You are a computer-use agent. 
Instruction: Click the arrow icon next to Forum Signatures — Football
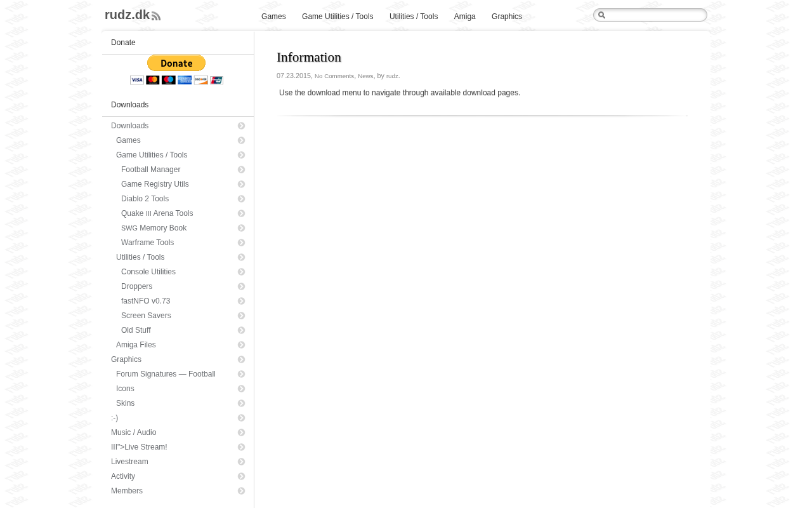[x=242, y=374]
